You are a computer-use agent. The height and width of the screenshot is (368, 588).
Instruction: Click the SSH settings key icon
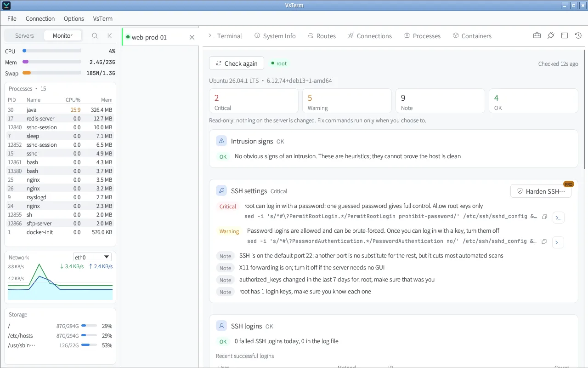tap(221, 191)
